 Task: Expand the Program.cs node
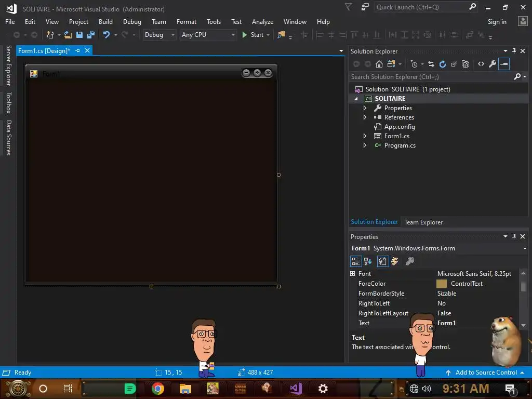(365, 145)
